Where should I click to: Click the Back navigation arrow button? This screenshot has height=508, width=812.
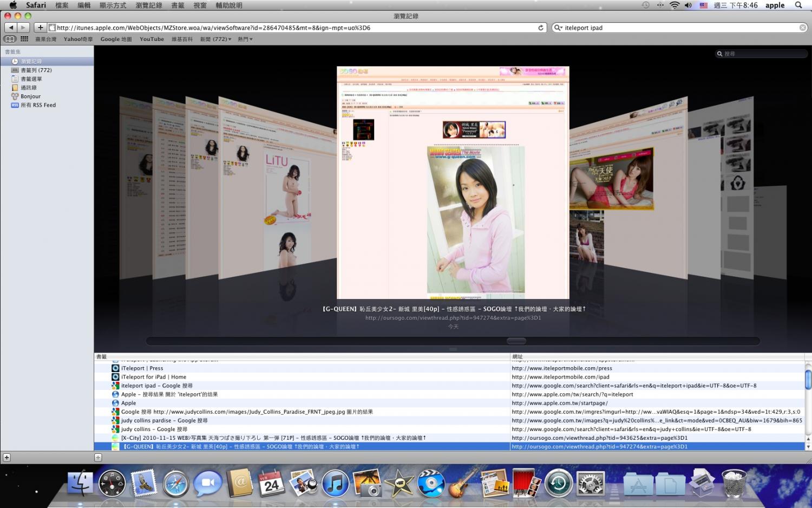(11, 28)
